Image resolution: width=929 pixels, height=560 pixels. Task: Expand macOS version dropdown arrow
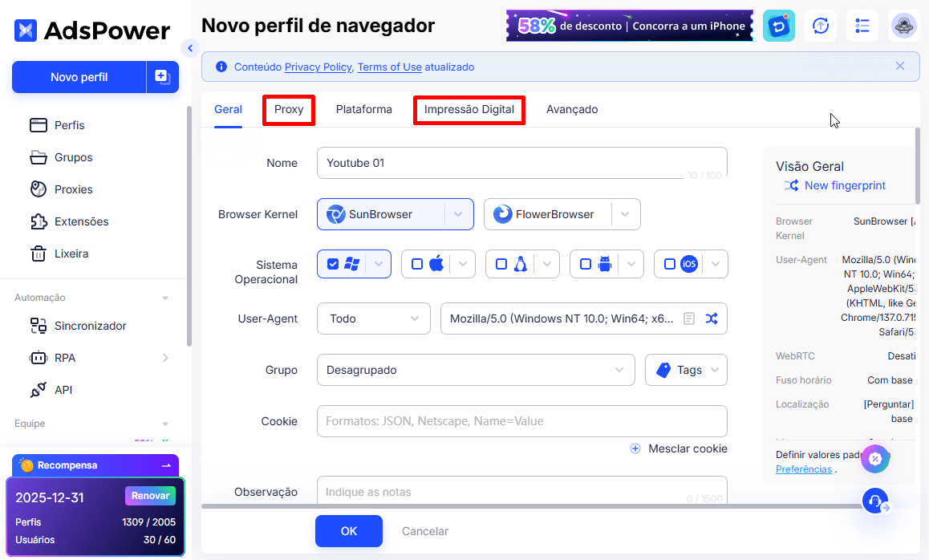463,264
